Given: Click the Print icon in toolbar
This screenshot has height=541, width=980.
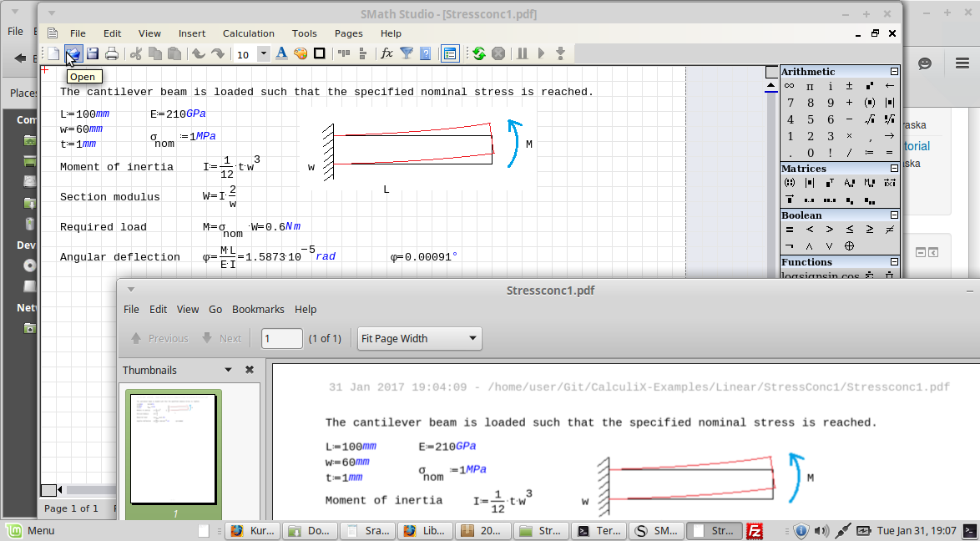Looking at the screenshot, I should pyautogui.click(x=112, y=53).
